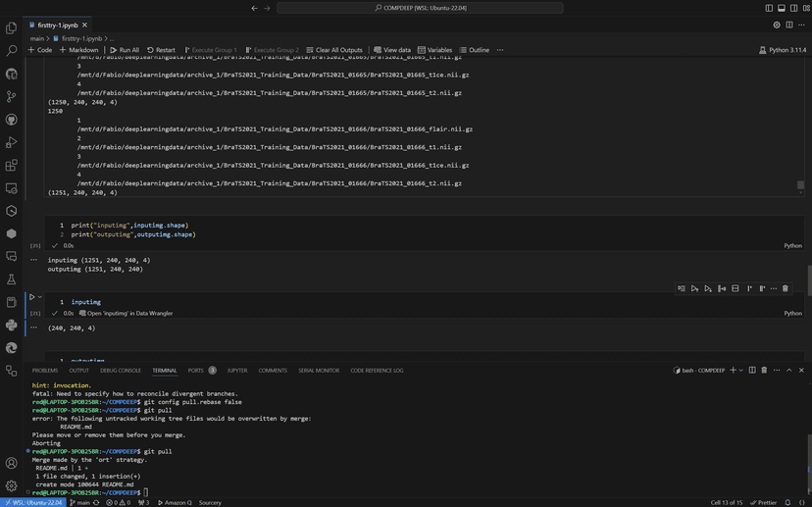Screen dimensions: 812x507
Task: Run the 'inputimg' cell with play button
Action: point(31,297)
